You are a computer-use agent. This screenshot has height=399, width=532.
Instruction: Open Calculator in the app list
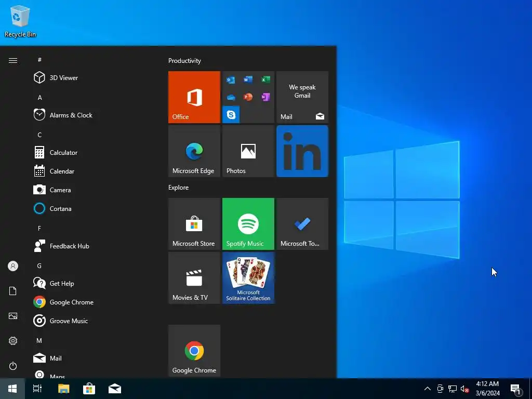pos(91,152)
